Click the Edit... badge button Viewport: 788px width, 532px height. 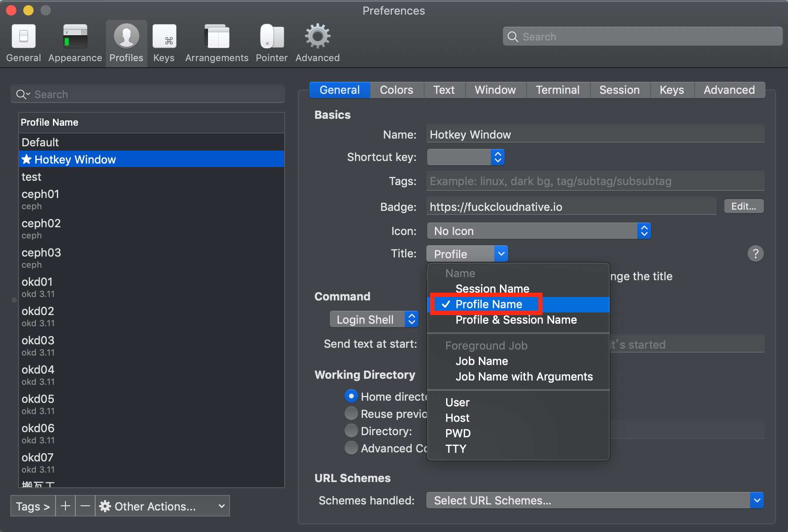pyautogui.click(x=744, y=206)
